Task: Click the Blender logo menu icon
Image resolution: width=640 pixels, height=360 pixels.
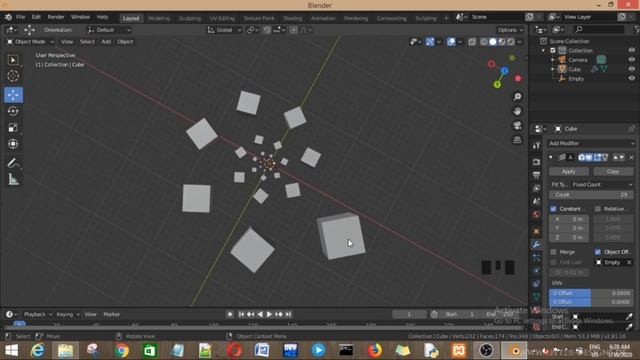Action: [x=8, y=17]
